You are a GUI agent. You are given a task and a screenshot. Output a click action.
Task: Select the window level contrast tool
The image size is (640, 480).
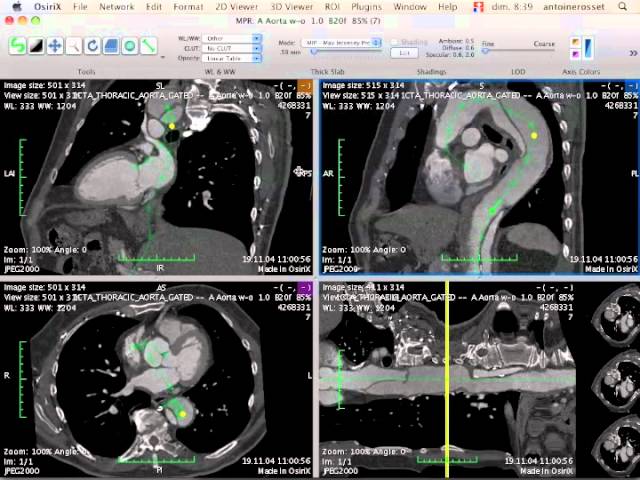click(x=36, y=46)
